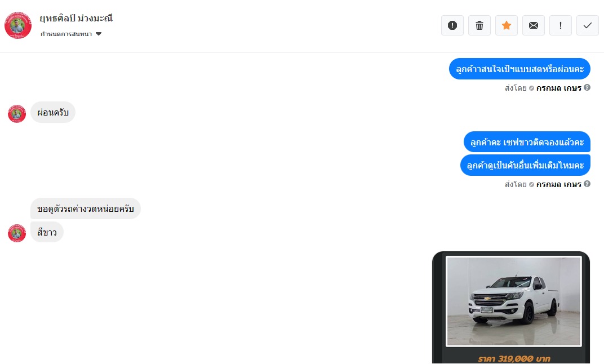The image size is (604, 364).
Task: Click sender name กรกมล เกษร under second message group
Action: tap(558, 184)
